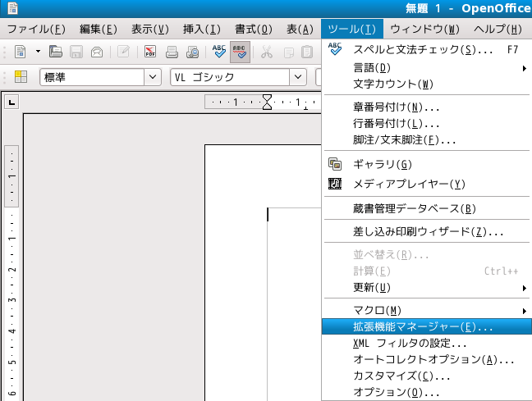Click the ruler tab stop type button
Image resolution: width=532 pixels, height=401 pixels.
click(11, 102)
